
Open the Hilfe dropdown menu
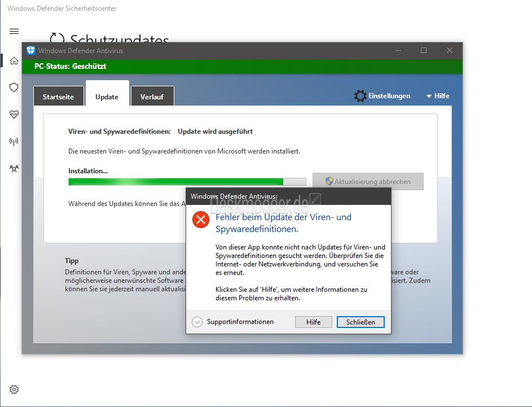coord(438,96)
